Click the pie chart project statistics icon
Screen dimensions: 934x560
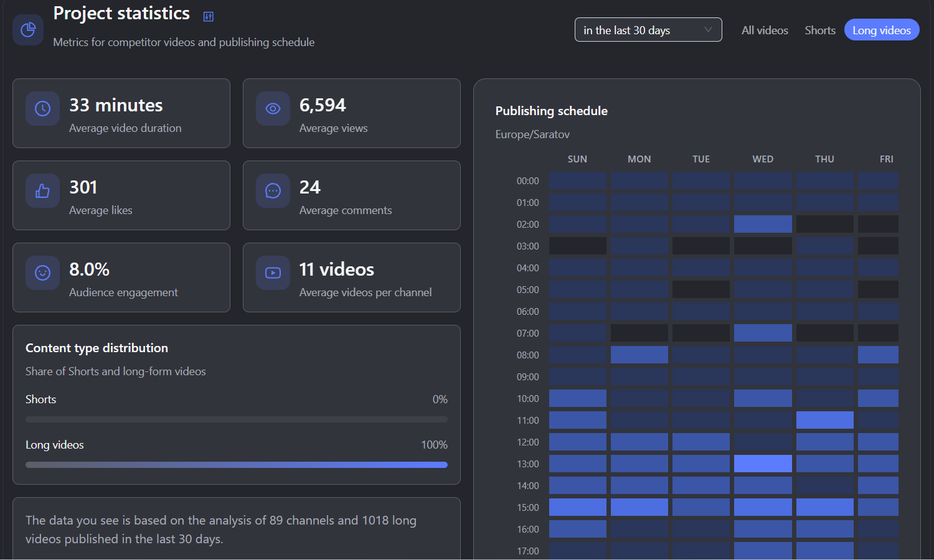click(28, 30)
